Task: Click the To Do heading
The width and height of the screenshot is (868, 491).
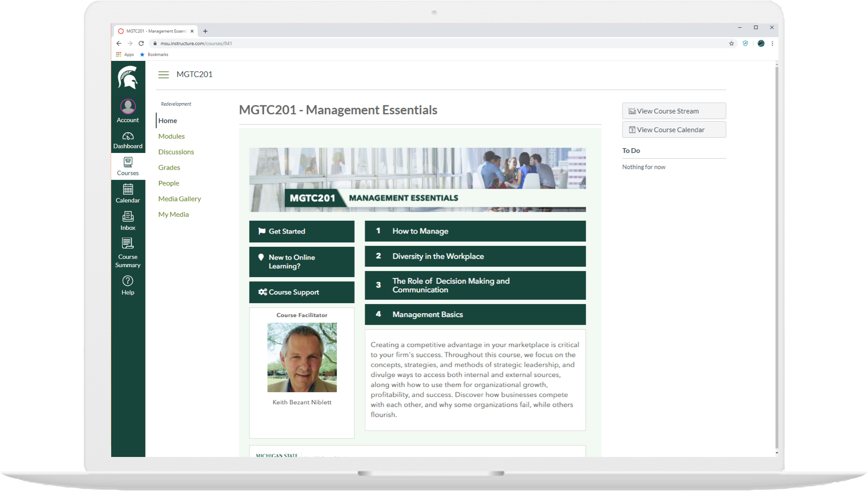Action: 631,151
